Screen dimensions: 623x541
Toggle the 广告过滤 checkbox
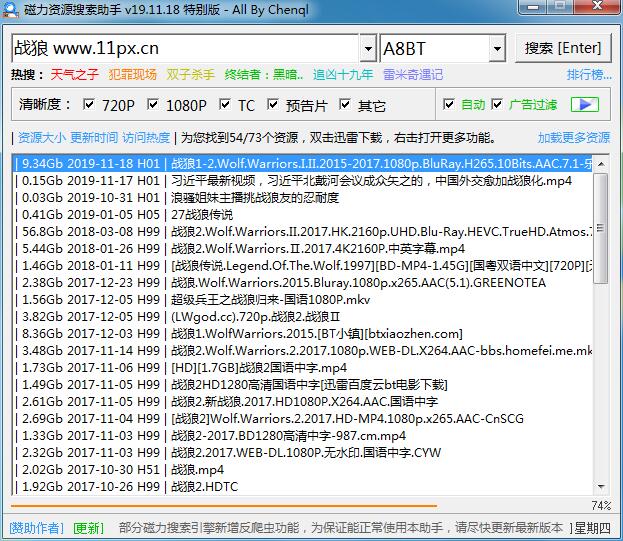497,104
